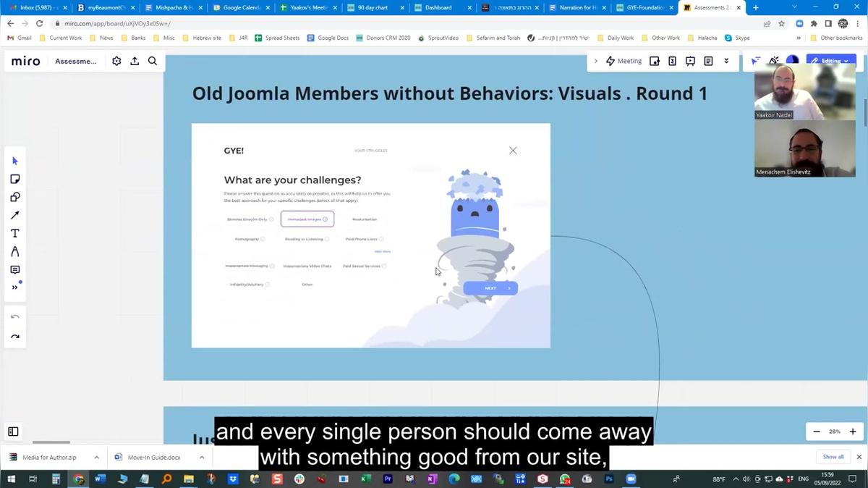
Task: Open the Gmail bookmark
Action: pos(20,38)
